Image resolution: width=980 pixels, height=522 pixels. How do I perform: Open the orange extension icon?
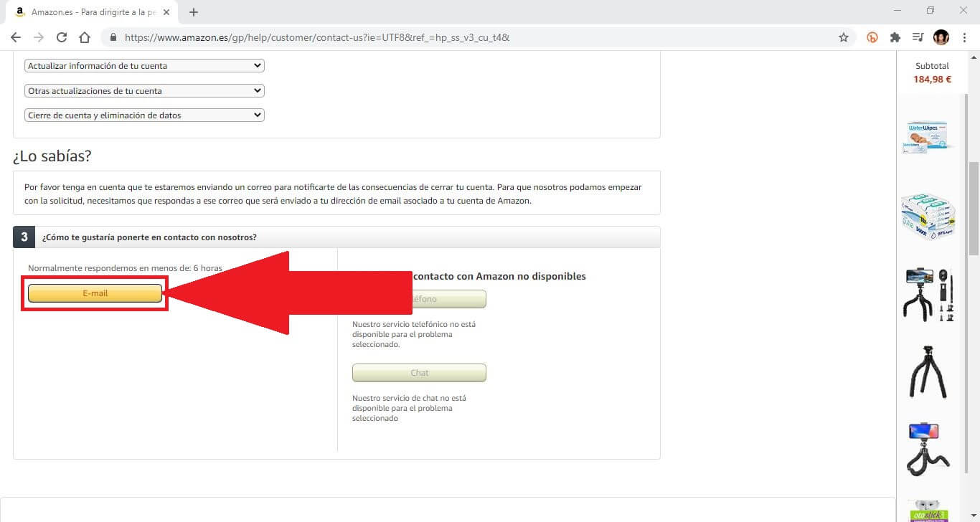coord(873,37)
